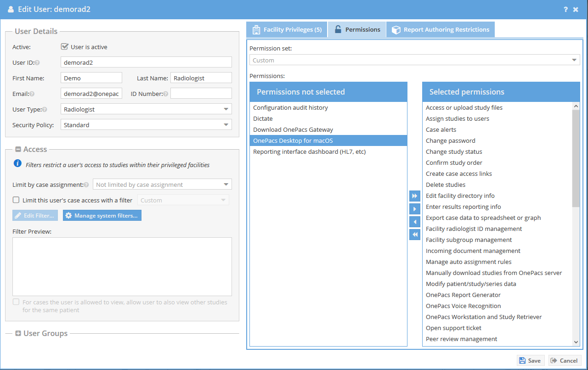The image size is (588, 370).
Task: Click the blue info icon in Access section
Action: click(17, 163)
